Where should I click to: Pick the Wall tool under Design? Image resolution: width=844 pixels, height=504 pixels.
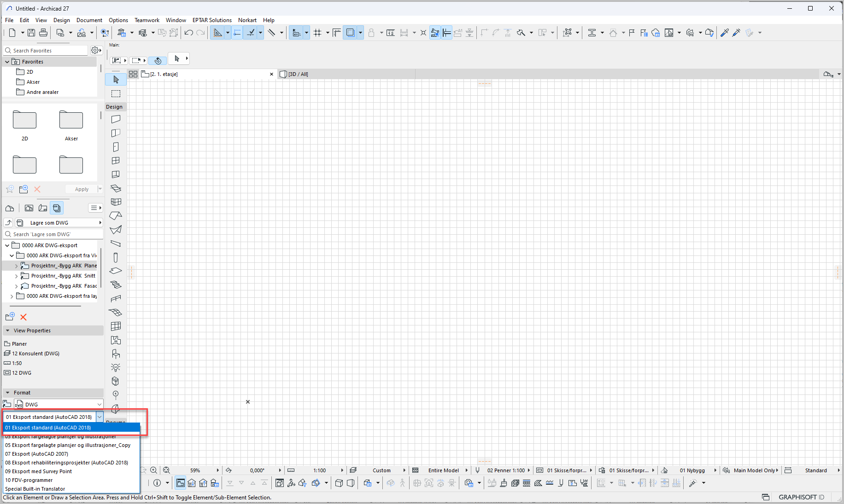click(x=116, y=119)
